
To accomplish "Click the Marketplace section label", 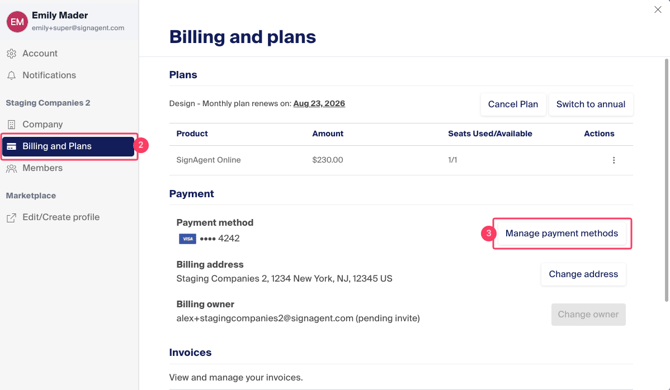I will pos(31,196).
